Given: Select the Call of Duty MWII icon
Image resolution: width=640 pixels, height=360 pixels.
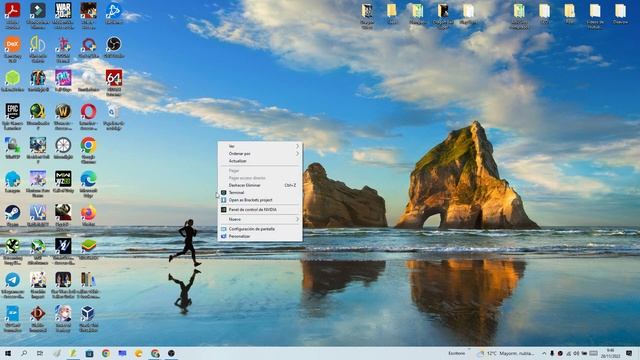Looking at the screenshot, I should click(63, 179).
